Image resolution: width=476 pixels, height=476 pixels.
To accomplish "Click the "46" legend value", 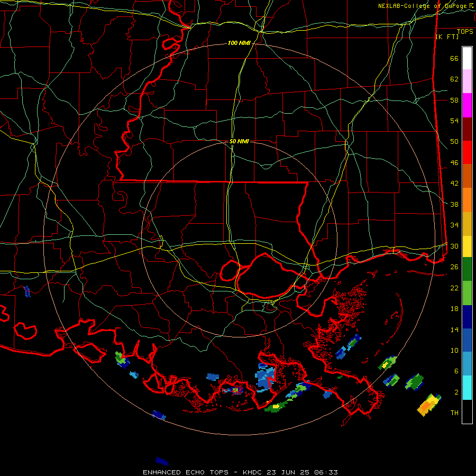I will click(454, 163).
